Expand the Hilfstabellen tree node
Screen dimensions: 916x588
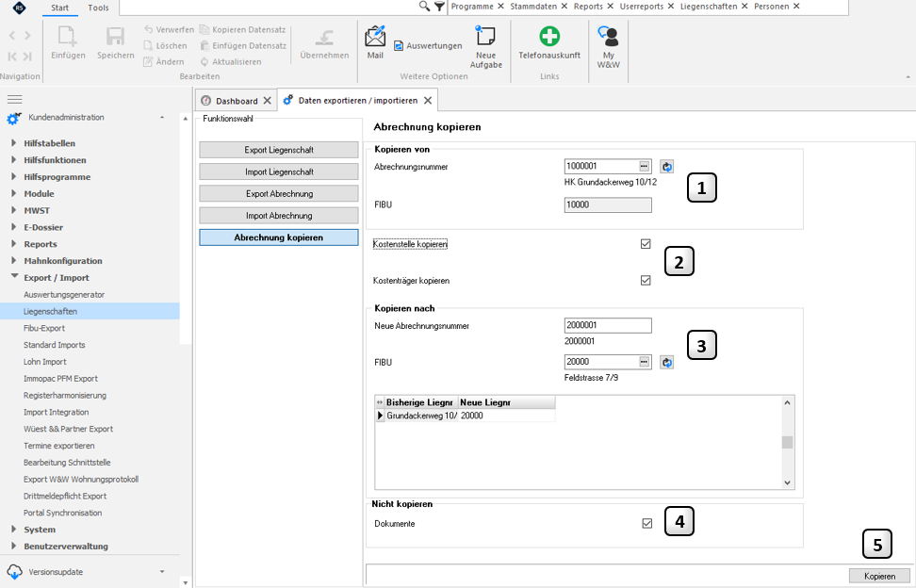point(13,143)
